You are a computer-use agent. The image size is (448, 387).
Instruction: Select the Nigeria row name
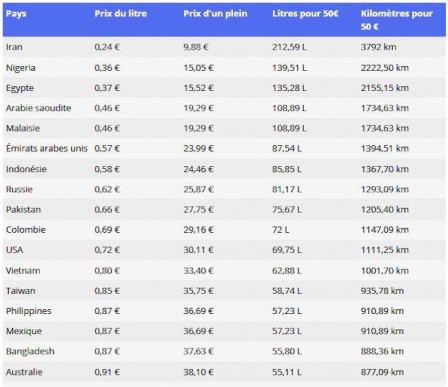click(21, 68)
